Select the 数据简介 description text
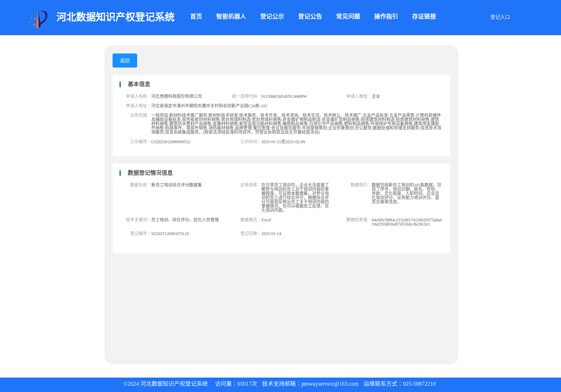561x392 pixels. point(407,193)
